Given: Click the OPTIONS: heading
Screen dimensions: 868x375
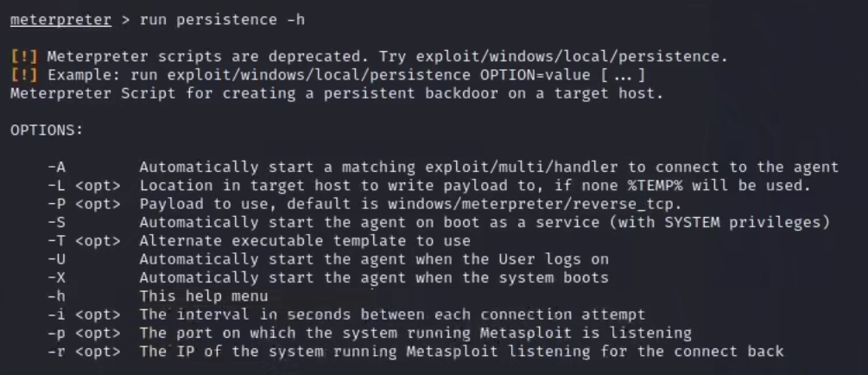Looking at the screenshot, I should pyautogui.click(x=47, y=130).
